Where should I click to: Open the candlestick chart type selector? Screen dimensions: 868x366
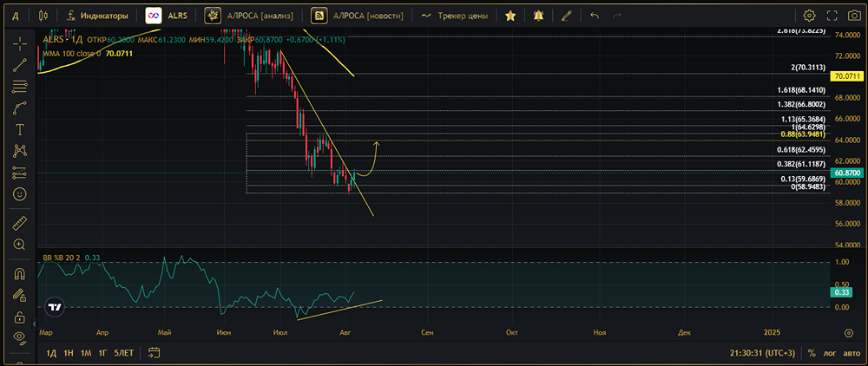[x=44, y=16]
